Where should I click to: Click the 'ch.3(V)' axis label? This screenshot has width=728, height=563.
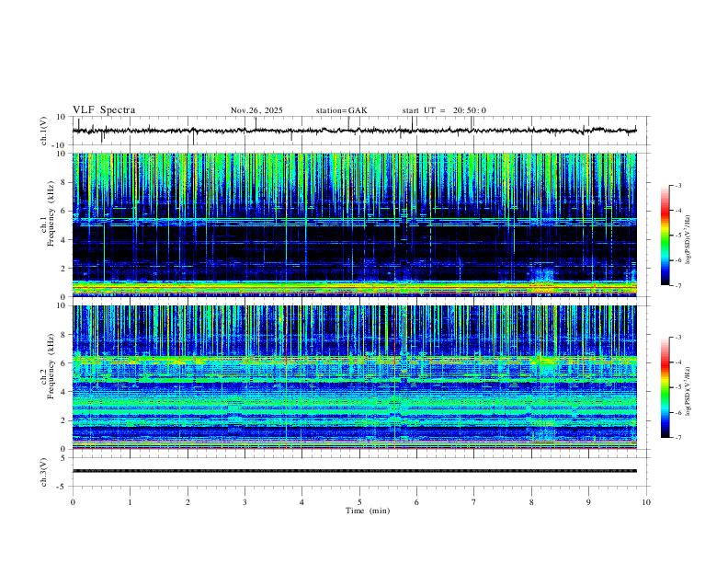[44, 473]
